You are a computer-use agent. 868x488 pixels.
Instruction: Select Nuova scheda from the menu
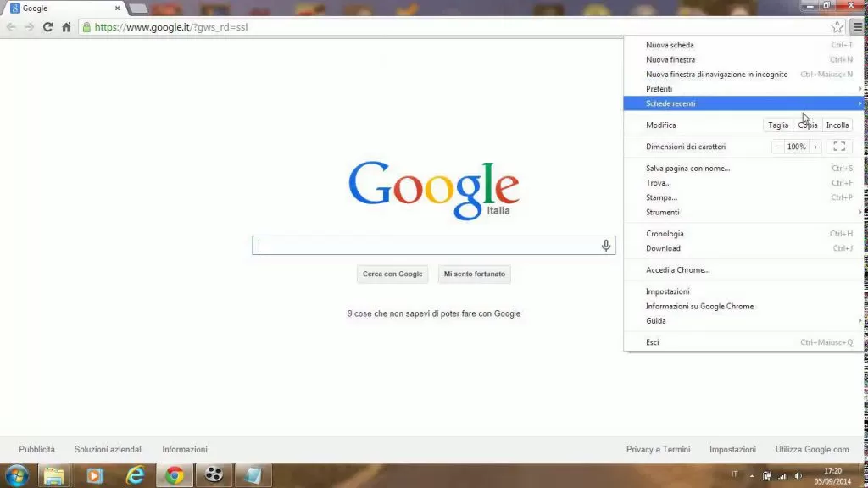(x=743, y=46)
